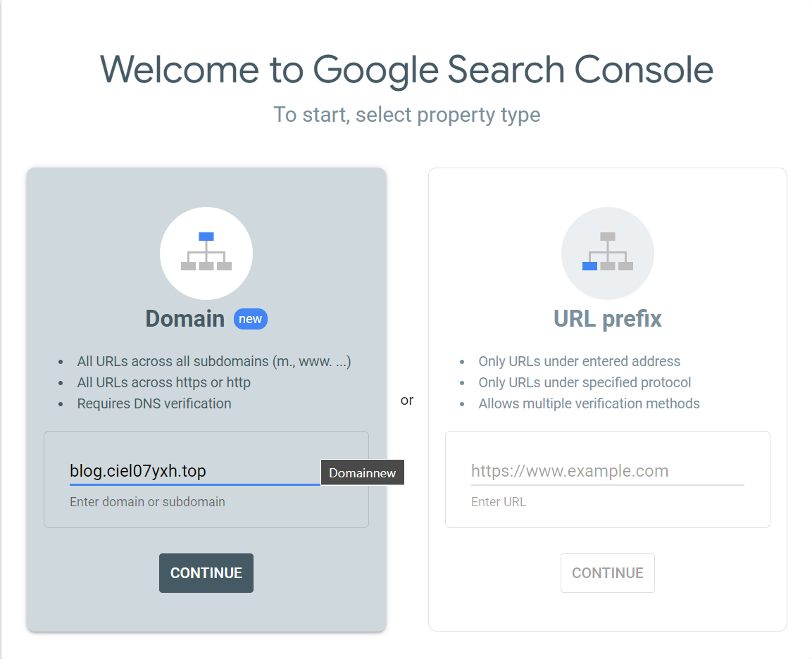Click the blue "new" badge
The image size is (812, 659).
[250, 319]
